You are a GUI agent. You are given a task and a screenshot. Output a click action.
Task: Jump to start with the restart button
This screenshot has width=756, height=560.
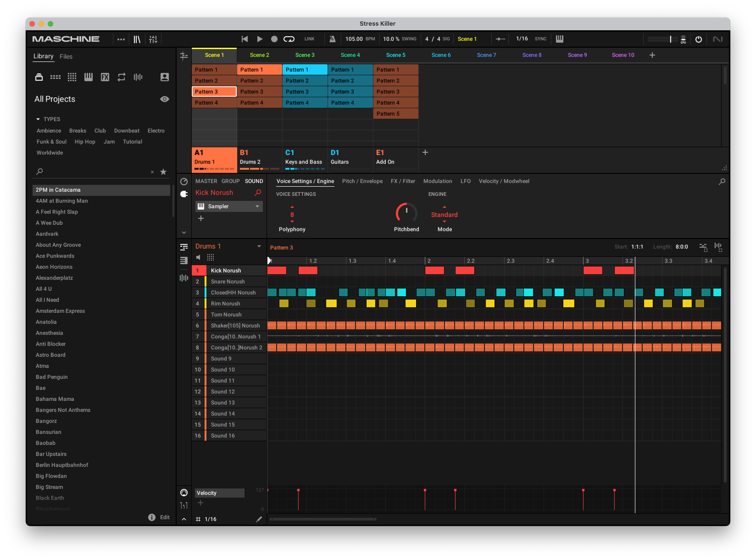pos(245,39)
